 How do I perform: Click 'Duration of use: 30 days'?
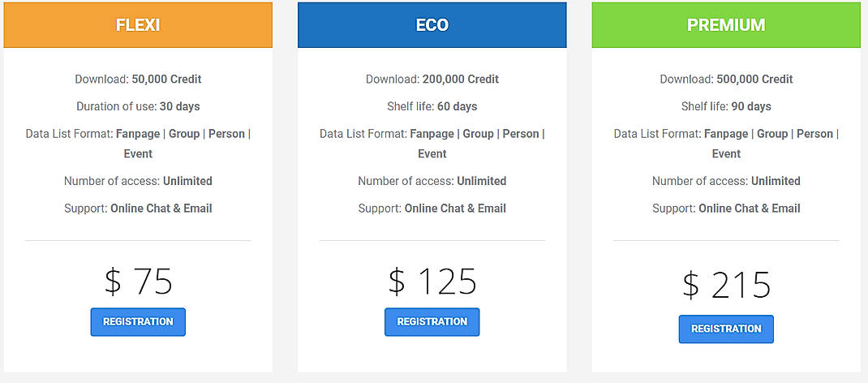point(138,106)
